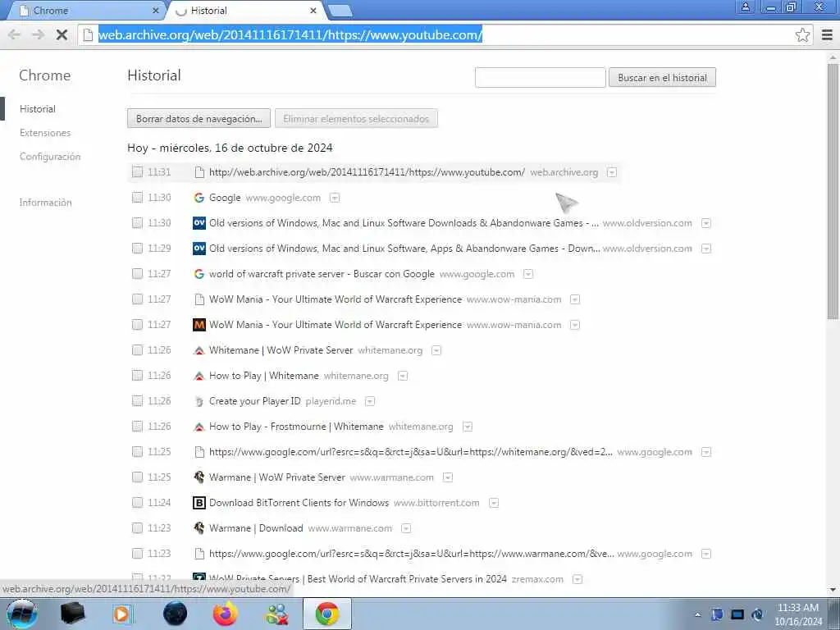Select the Warmane WoW Private Server checkbox
The height and width of the screenshot is (630, 840).
(x=138, y=477)
